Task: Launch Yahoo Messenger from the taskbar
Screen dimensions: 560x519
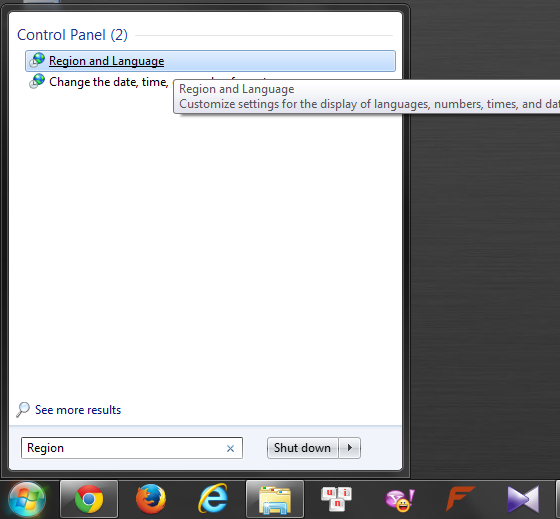Action: point(399,500)
